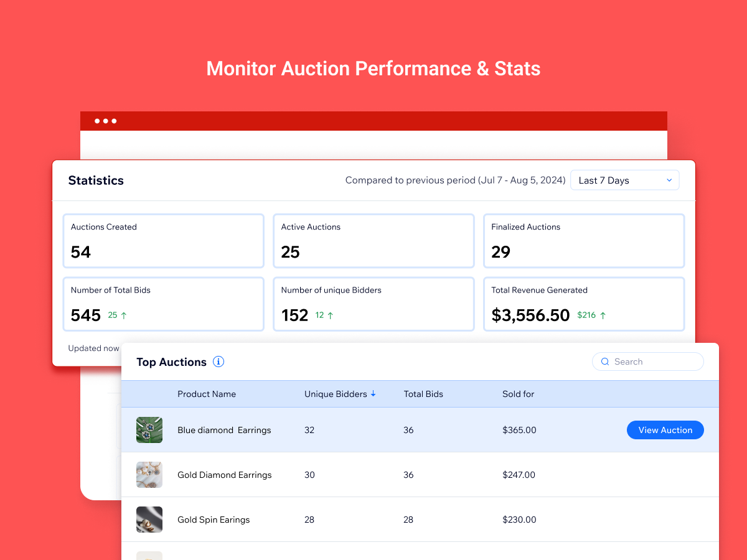This screenshot has height=560, width=747.
Task: Click the Compared to previous period text
Action: tap(455, 180)
